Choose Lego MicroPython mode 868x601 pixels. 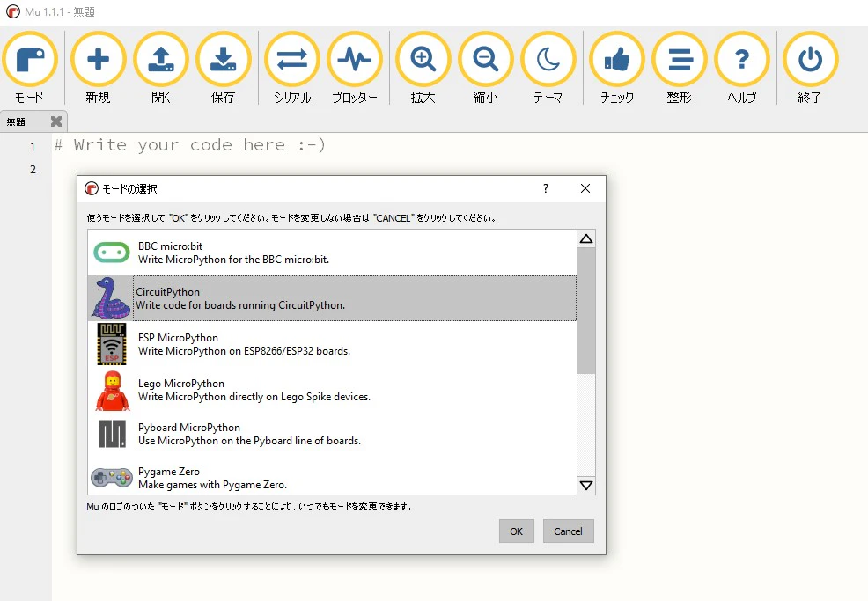coord(332,390)
